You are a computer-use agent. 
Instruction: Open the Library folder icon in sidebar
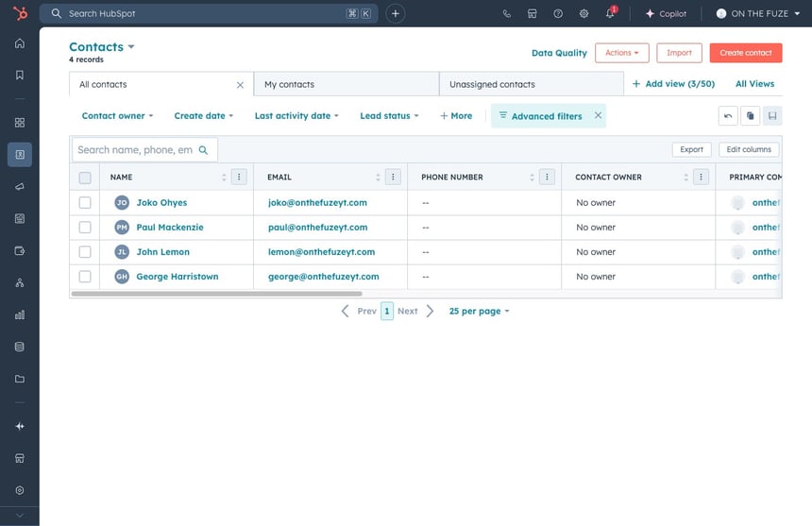(20, 379)
